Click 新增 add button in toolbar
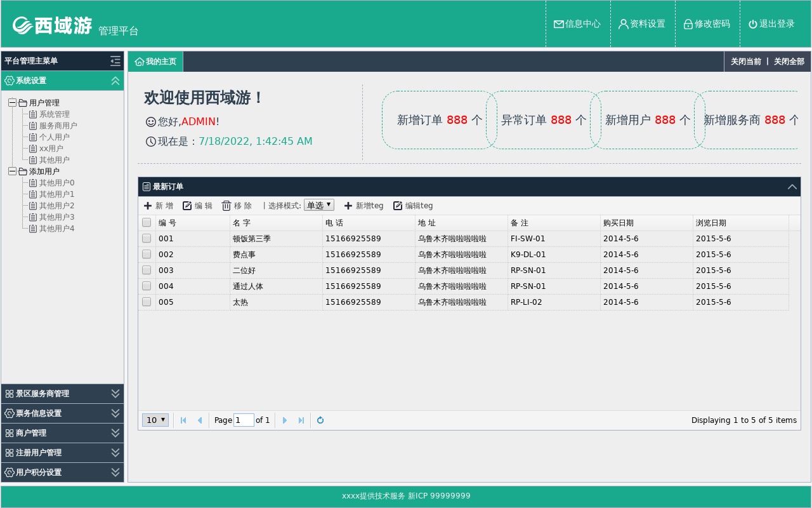Viewport: 812px width, 508px height. [x=158, y=206]
